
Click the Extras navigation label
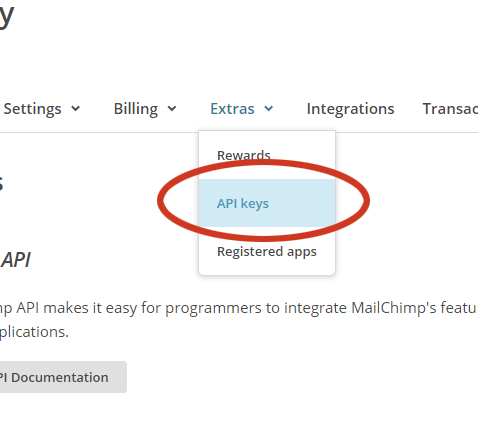click(x=232, y=109)
